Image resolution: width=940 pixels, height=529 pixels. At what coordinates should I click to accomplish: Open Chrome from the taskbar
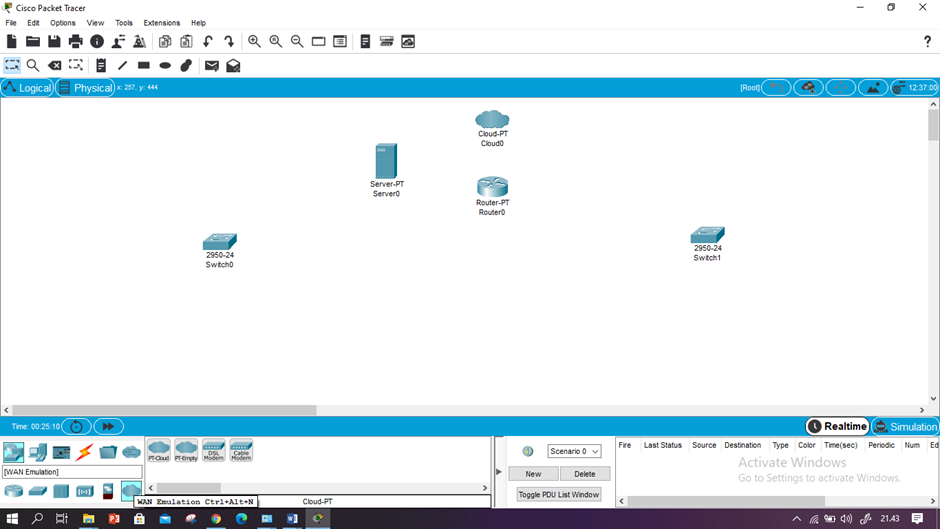tap(216, 518)
